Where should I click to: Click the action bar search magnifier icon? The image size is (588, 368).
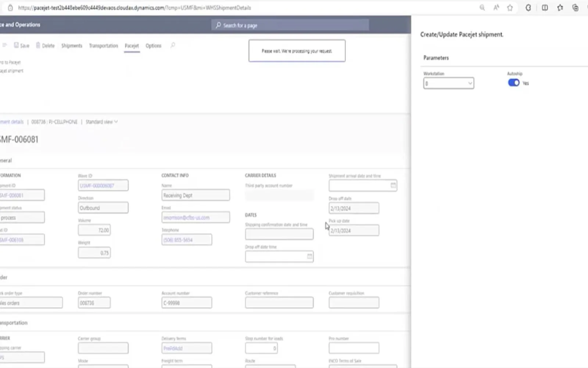(173, 45)
